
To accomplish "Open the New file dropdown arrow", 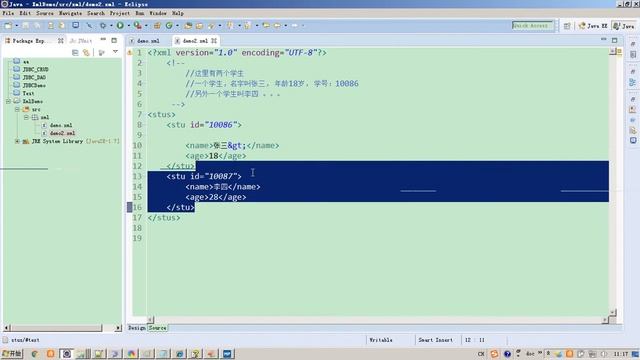I will (17, 26).
